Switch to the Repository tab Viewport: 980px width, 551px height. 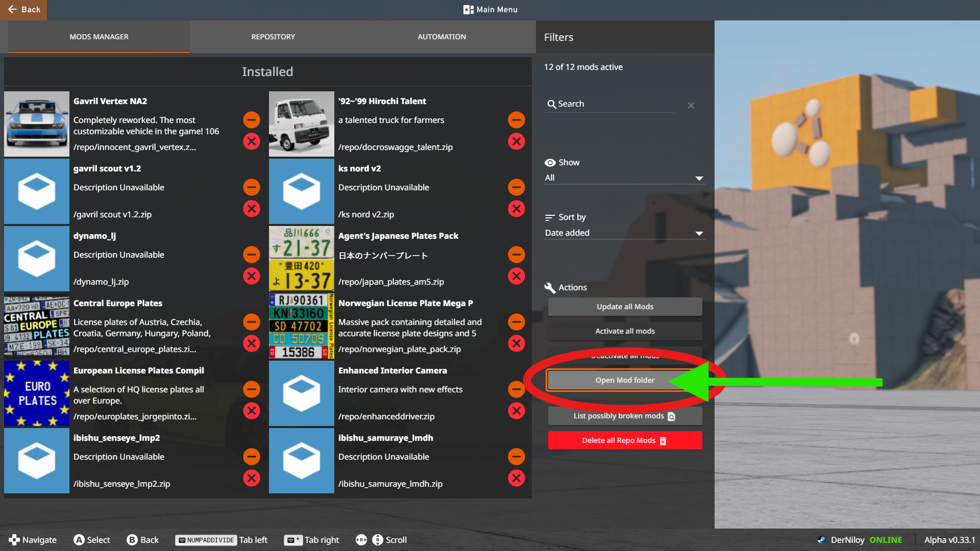pos(273,37)
